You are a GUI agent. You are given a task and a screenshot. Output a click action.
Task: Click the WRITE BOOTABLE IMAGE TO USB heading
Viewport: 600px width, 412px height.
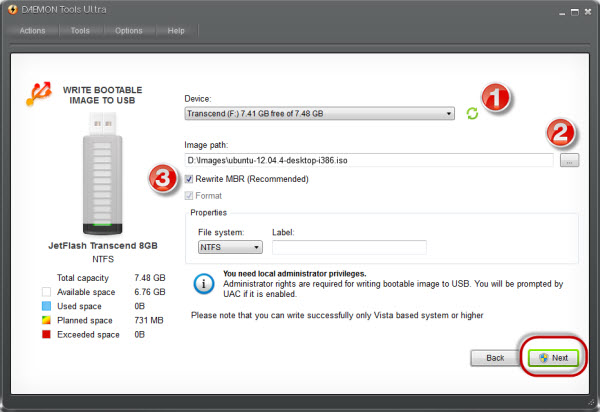[102, 95]
